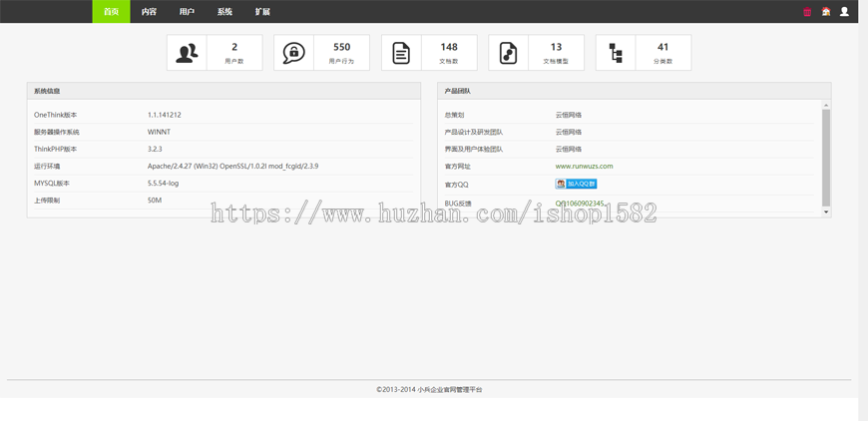Click the document count page icon
This screenshot has width=868, height=421.
click(x=401, y=53)
